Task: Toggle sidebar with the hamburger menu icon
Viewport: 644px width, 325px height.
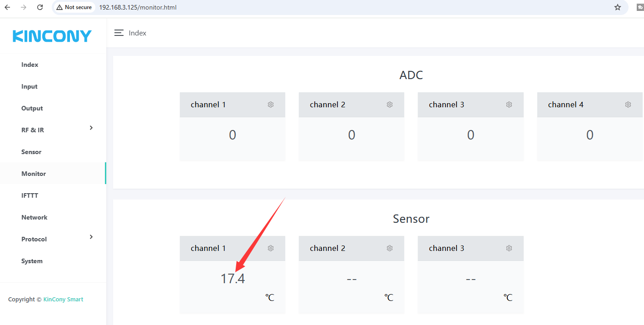Action: pyautogui.click(x=119, y=33)
